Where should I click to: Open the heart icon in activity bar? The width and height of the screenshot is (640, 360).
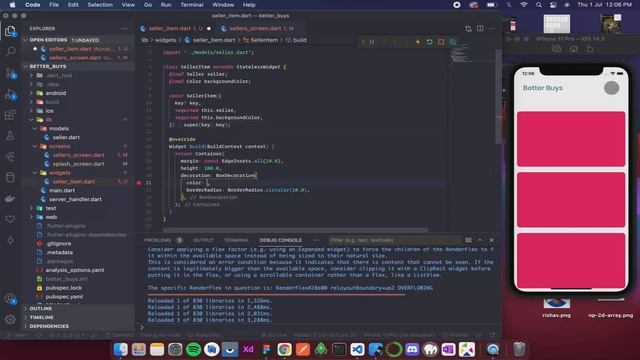coord(10,219)
